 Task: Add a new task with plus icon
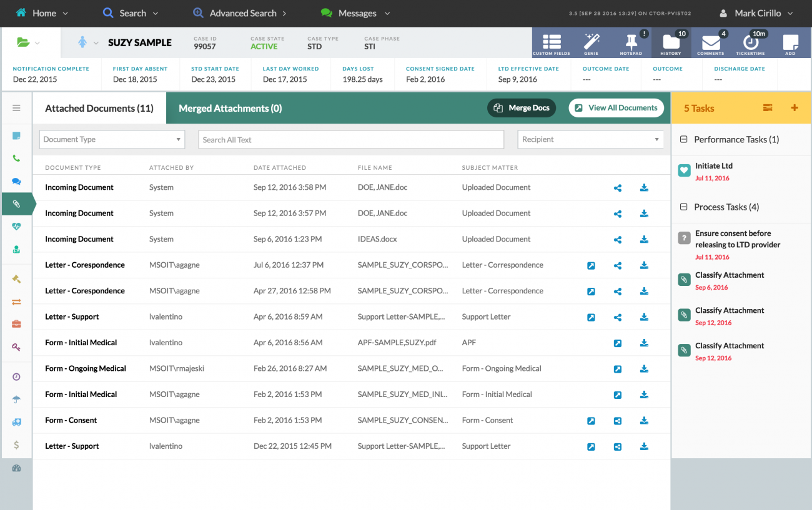tap(795, 108)
